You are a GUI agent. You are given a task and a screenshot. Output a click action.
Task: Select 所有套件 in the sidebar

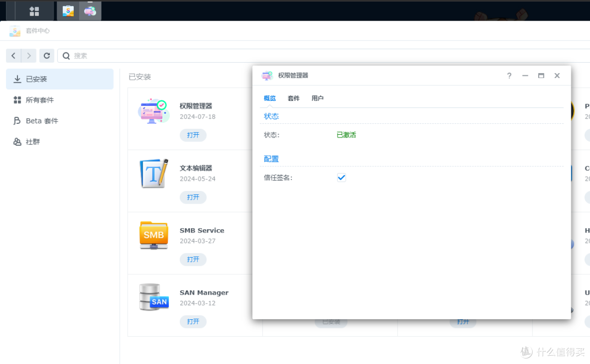39,100
